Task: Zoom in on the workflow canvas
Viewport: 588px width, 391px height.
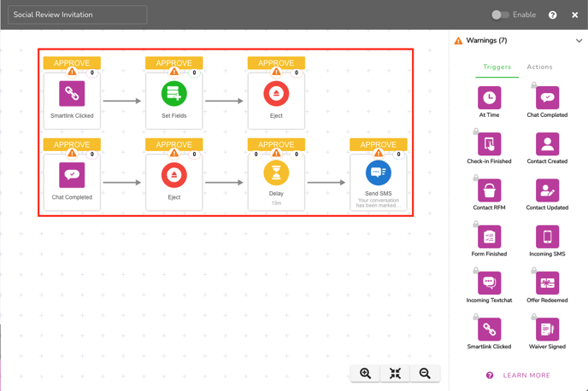Action: (366, 374)
